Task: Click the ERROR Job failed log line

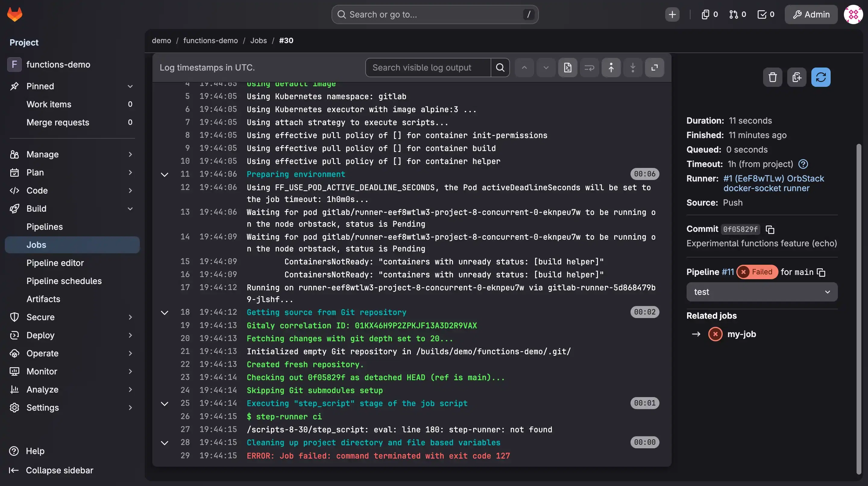Action: 378,456
